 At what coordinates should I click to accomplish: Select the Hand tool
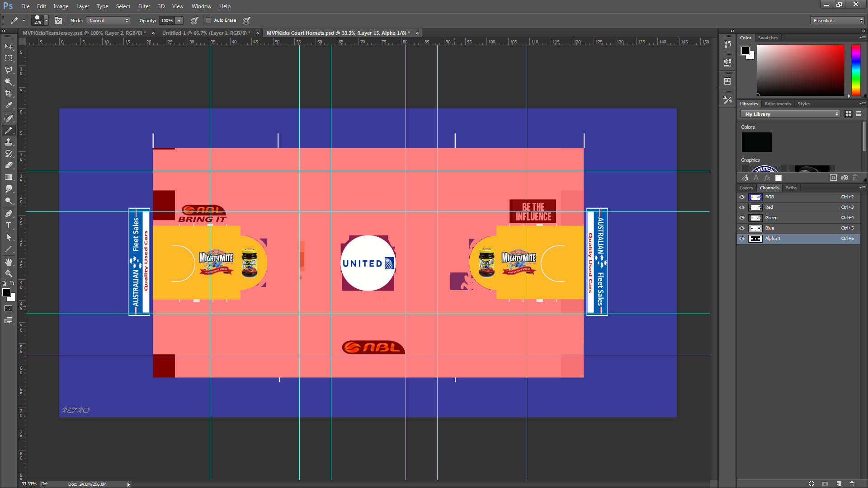point(9,262)
